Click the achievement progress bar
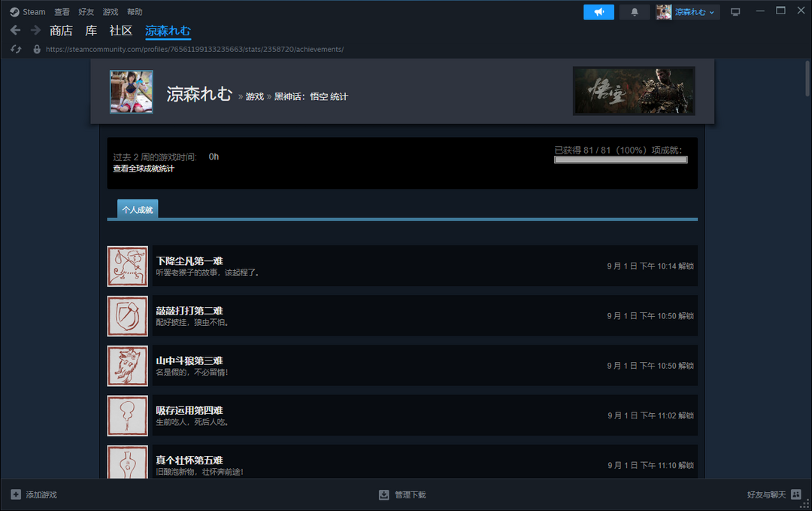The image size is (812, 511). (621, 160)
